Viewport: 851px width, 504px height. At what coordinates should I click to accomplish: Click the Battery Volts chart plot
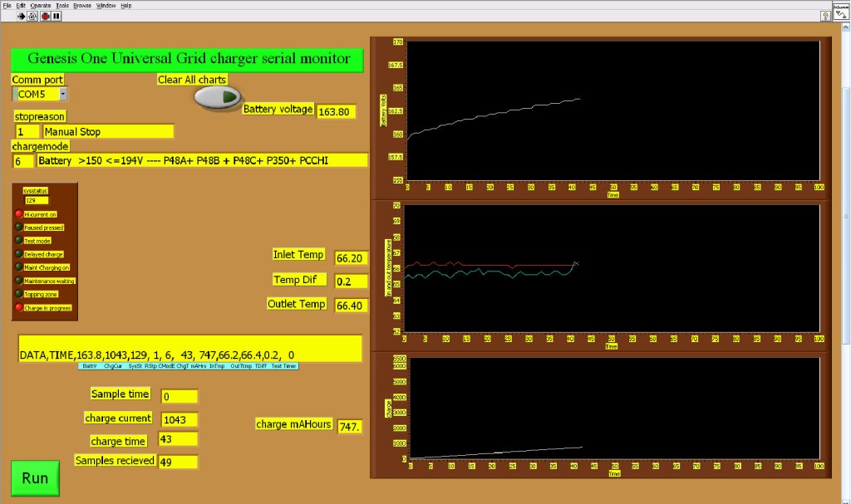click(x=612, y=110)
